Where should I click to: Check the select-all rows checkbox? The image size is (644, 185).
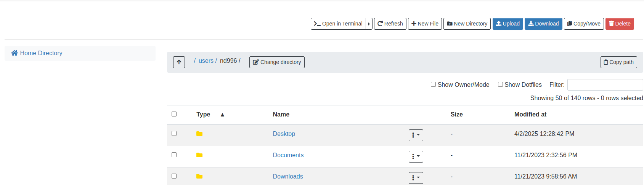174,114
